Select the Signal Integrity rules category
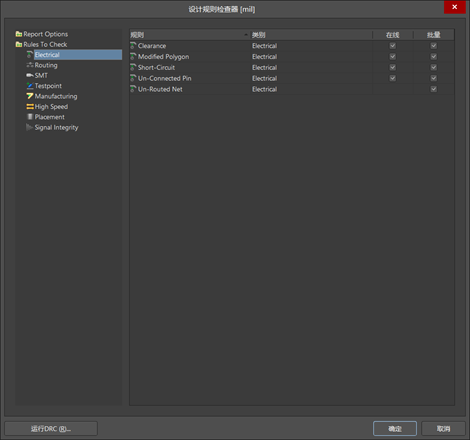Image resolution: width=470 pixels, height=440 pixels. 57,128
